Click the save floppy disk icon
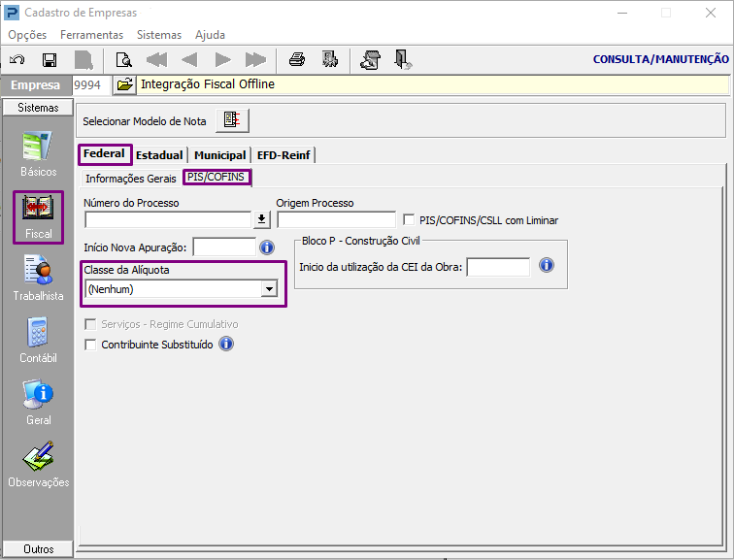This screenshot has height=560, width=734. (50, 60)
